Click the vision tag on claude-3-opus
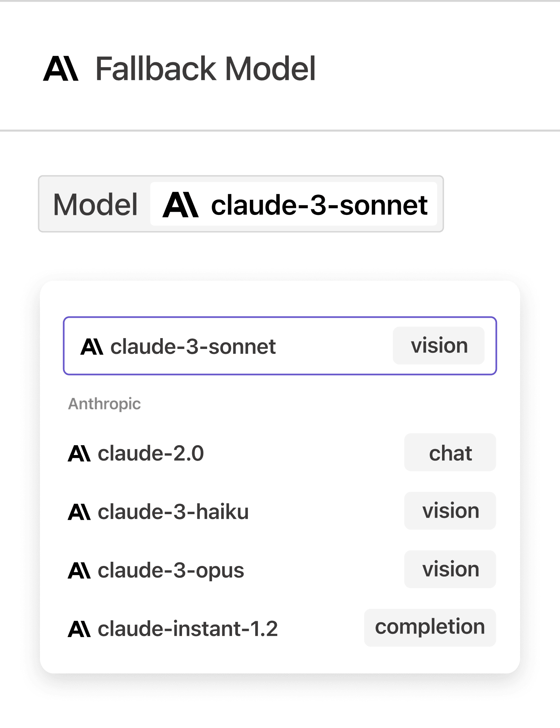 [450, 569]
